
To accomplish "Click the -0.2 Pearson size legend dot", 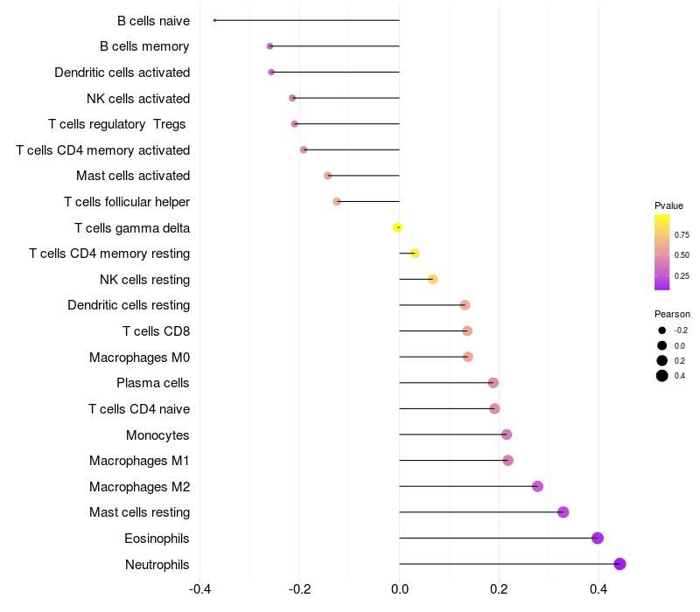I will (662, 330).
